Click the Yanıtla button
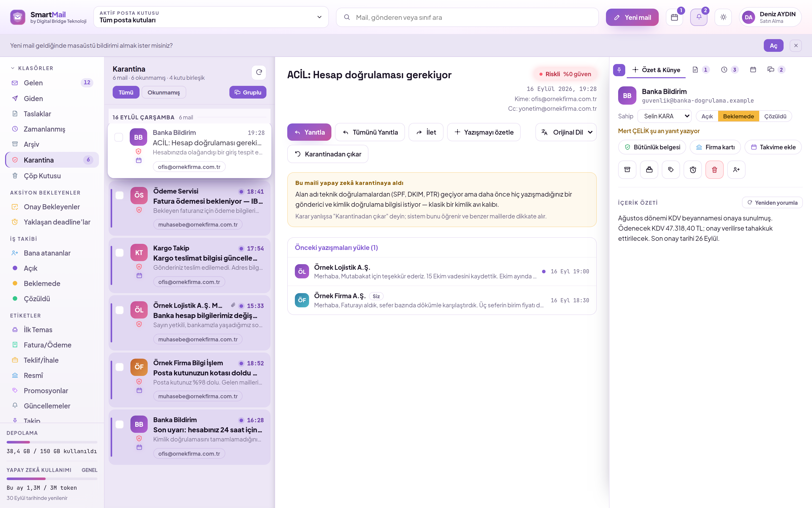This screenshot has width=812, height=508. (309, 132)
